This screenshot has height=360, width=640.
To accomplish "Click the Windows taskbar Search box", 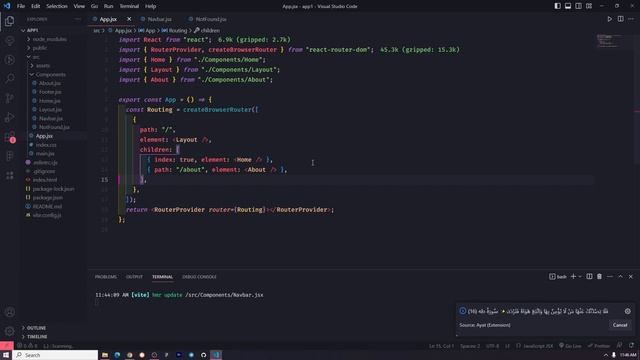I will (56, 355).
